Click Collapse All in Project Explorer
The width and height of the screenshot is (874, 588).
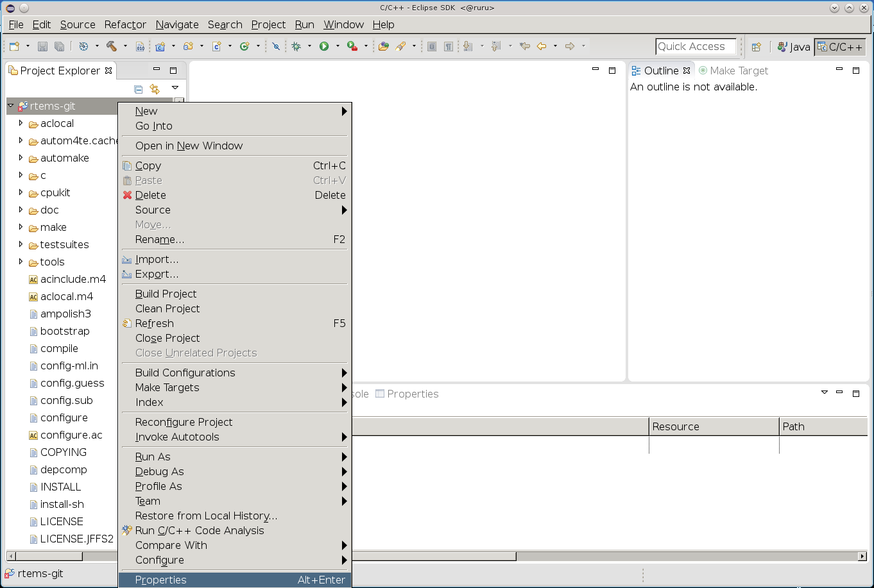(x=138, y=89)
